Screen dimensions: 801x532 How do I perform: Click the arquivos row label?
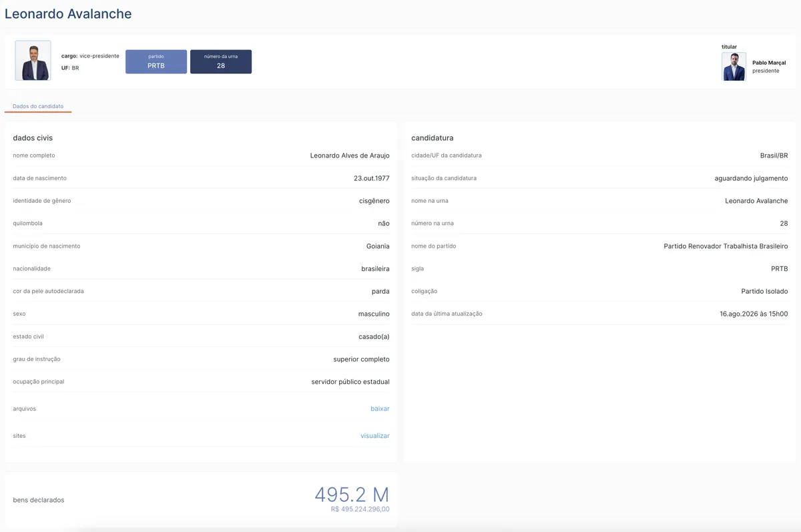pyautogui.click(x=25, y=409)
